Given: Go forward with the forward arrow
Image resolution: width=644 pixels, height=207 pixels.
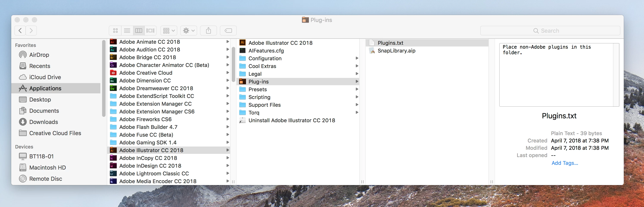Looking at the screenshot, I should click(31, 31).
